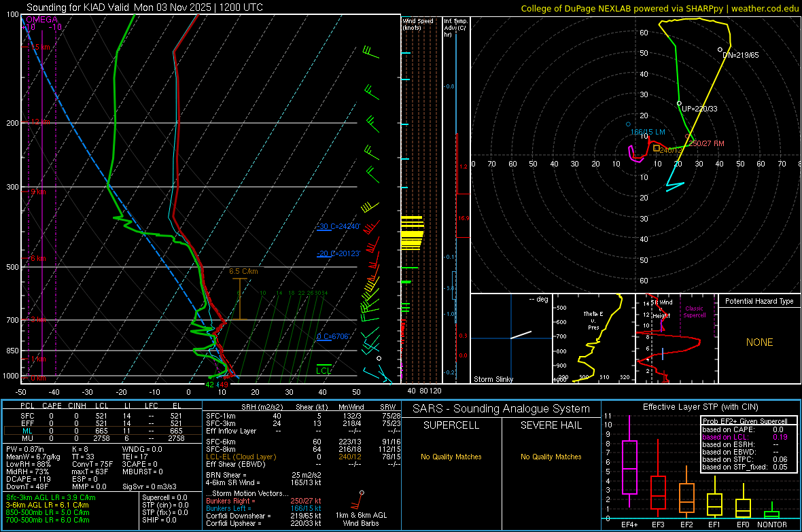Screen dimensions: 802x532
Task: Select '850-500mb LR = 5.0 C/km' line
Action: tap(48, 512)
